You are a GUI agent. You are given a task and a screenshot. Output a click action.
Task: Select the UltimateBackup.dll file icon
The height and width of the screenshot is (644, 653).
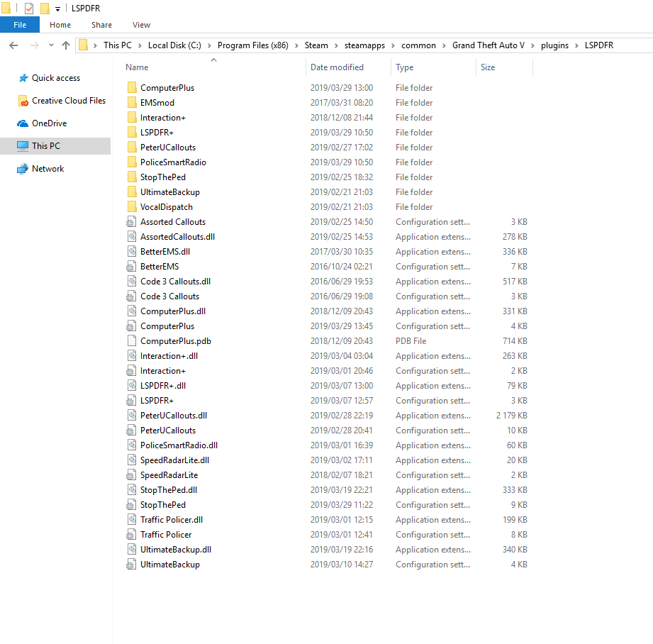pos(132,550)
